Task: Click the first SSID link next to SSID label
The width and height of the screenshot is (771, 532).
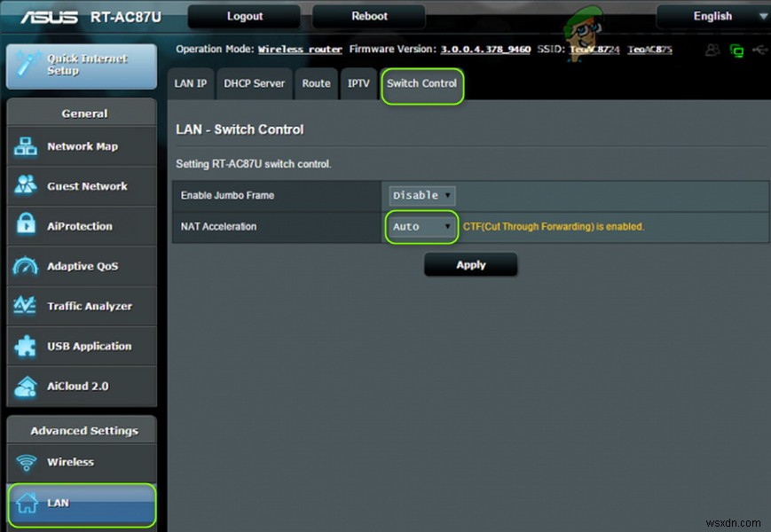Action: (594, 49)
